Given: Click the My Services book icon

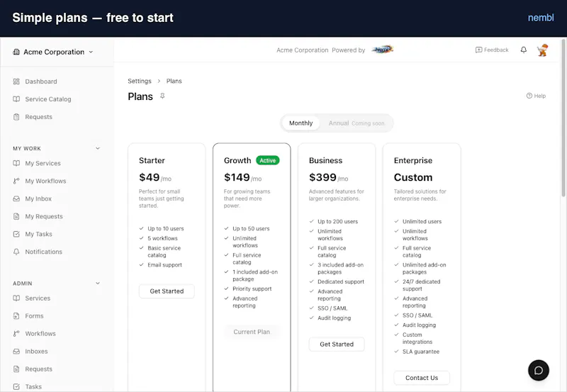Looking at the screenshot, I should [x=16, y=164].
